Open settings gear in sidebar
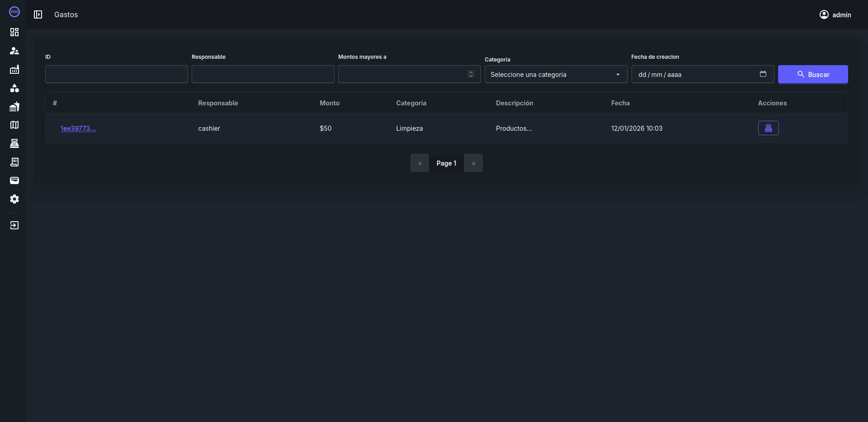 click(x=14, y=199)
